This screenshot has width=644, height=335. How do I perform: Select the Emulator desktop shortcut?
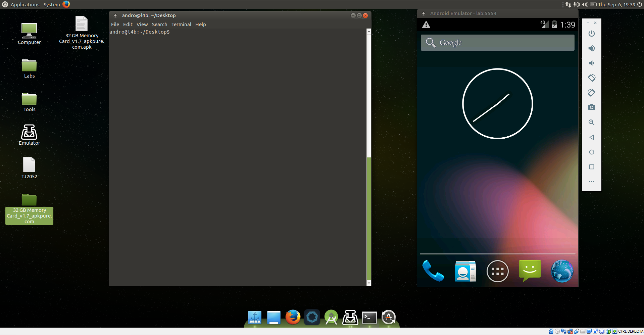point(29,135)
